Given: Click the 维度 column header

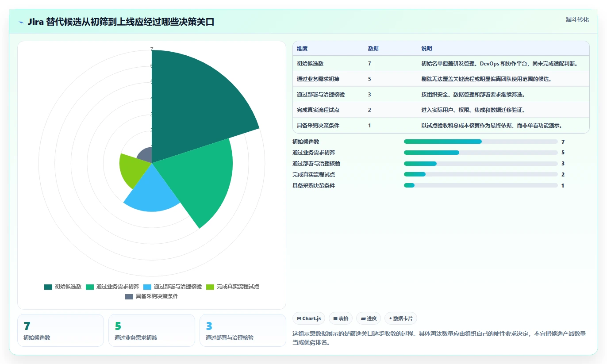Looking at the screenshot, I should pyautogui.click(x=302, y=49).
